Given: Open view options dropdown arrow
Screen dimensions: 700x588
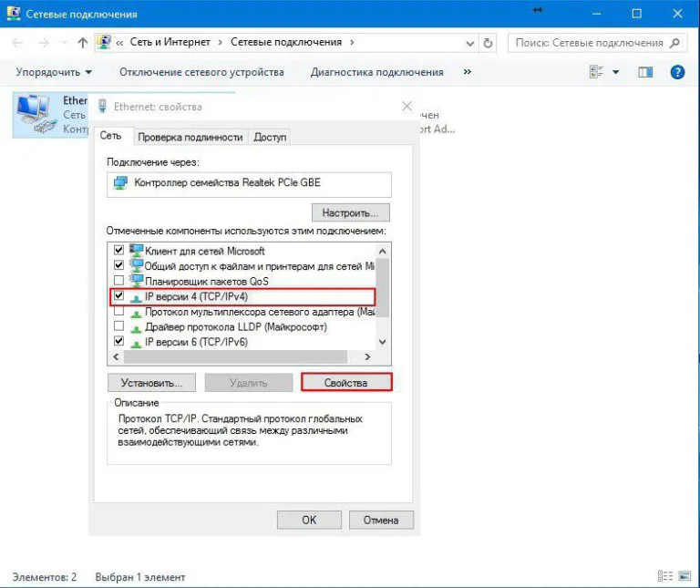Looking at the screenshot, I should [615, 72].
